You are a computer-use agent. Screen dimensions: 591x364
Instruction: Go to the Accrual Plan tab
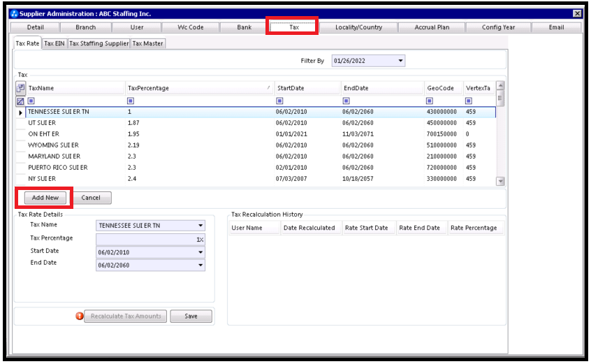pyautogui.click(x=432, y=27)
